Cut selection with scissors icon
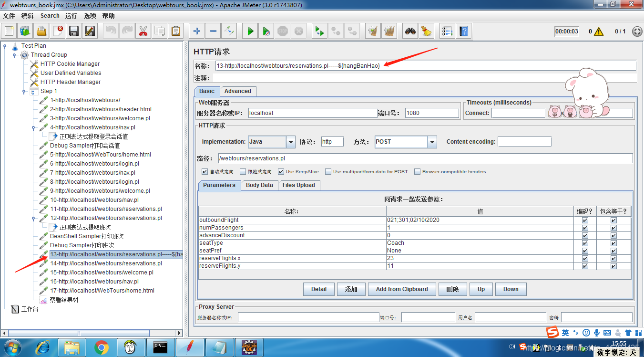The width and height of the screenshot is (644, 357). pos(143,31)
